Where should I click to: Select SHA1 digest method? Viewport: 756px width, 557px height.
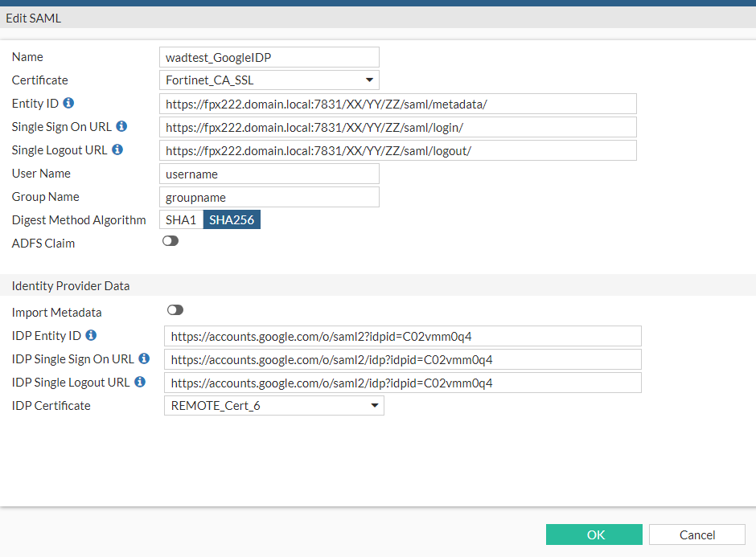(181, 219)
